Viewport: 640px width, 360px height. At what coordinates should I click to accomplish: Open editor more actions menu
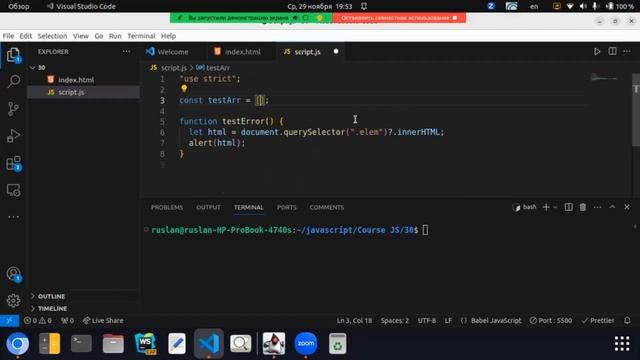(627, 51)
